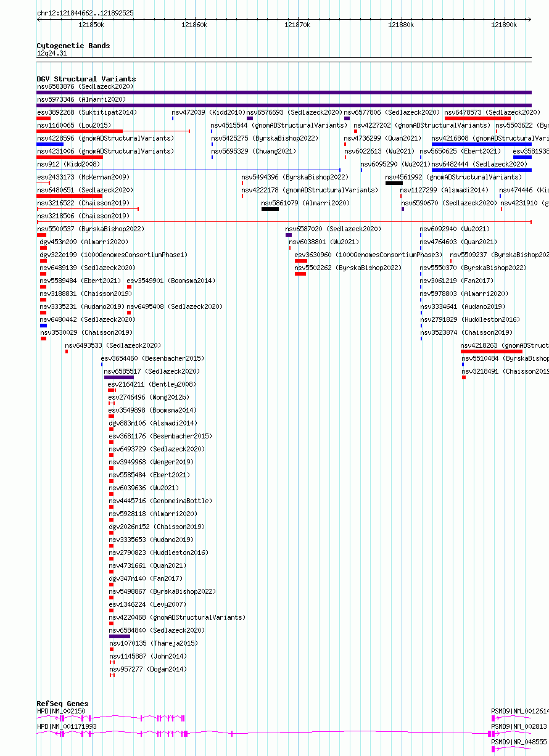Select nsv1160065 (Lou2015) variant label
Viewport: 549px width, 756px height.
point(74,125)
